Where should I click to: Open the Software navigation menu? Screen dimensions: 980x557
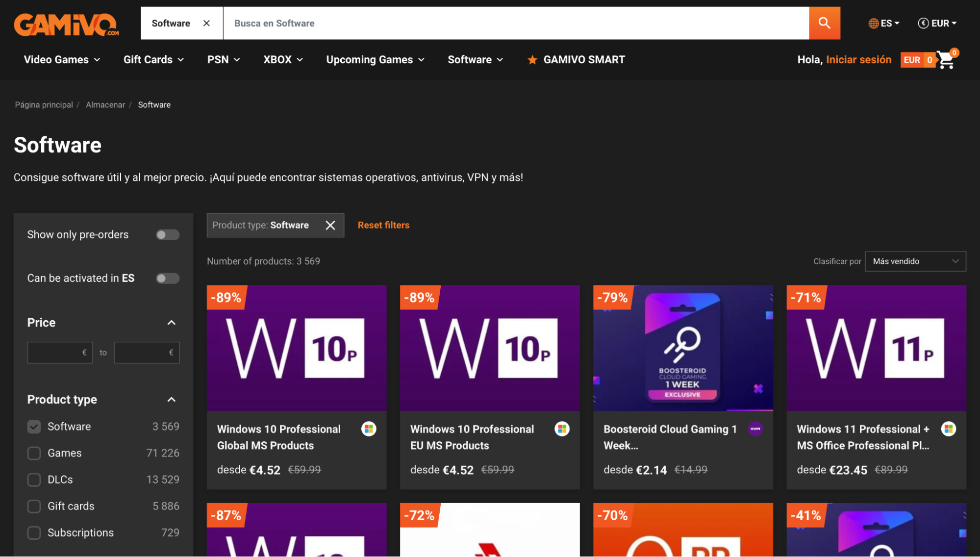476,60
